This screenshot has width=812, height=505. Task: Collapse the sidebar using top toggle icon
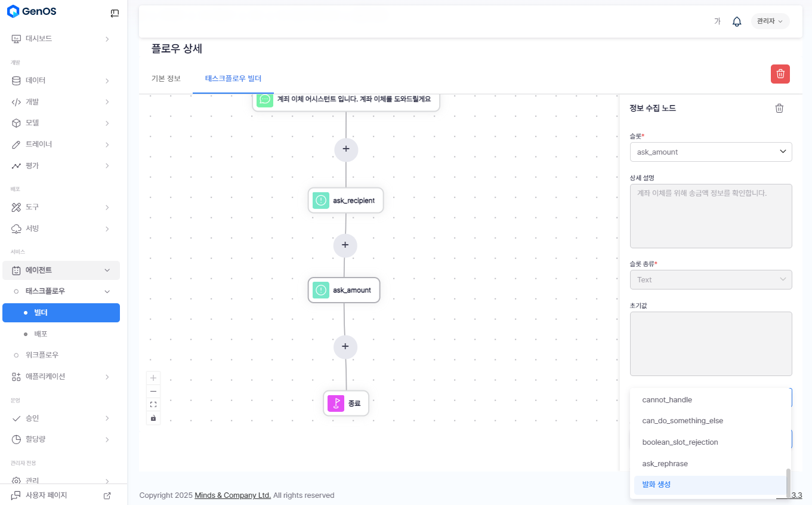click(x=115, y=13)
